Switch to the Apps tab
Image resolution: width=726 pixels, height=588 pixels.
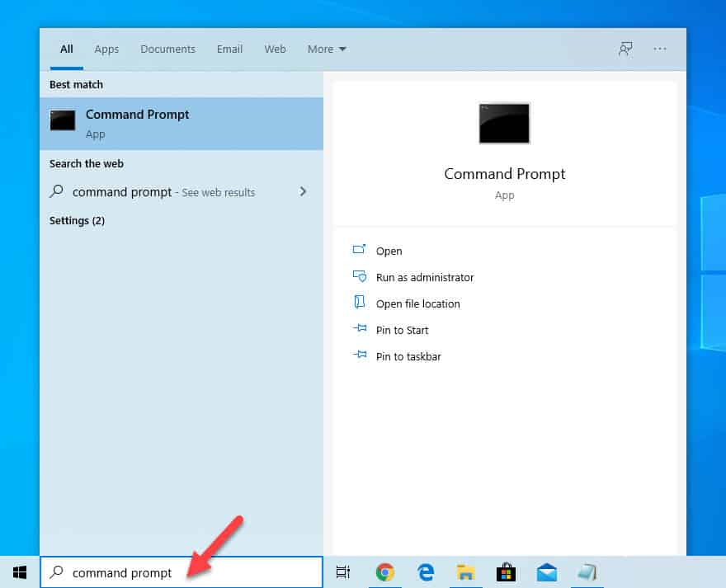pos(106,49)
